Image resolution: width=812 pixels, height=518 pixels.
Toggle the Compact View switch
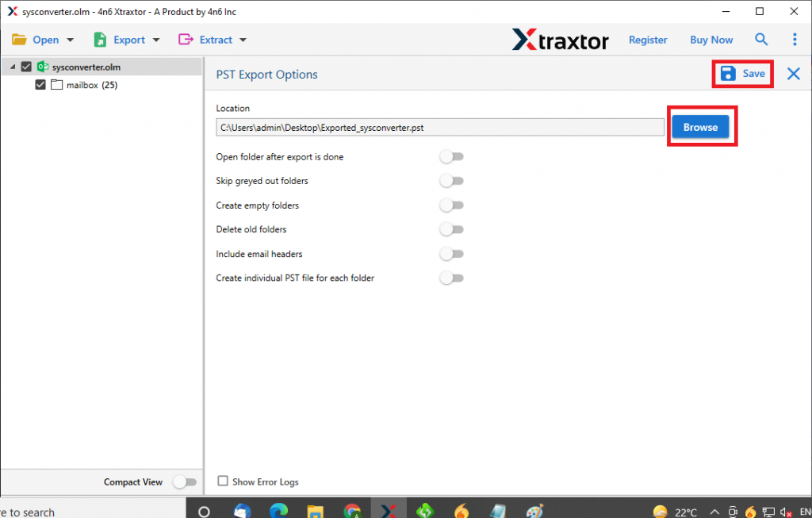[x=185, y=482]
